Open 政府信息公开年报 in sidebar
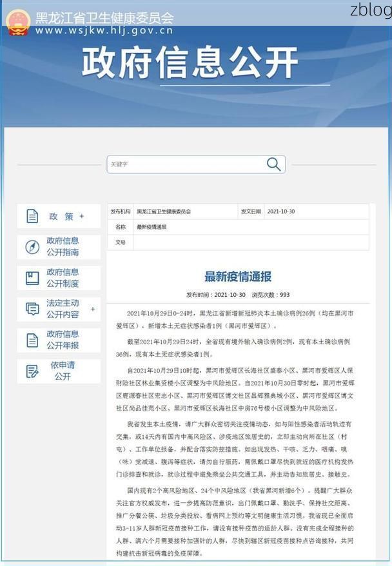Image resolution: width=392 pixels, height=566 pixels. pyautogui.click(x=59, y=340)
